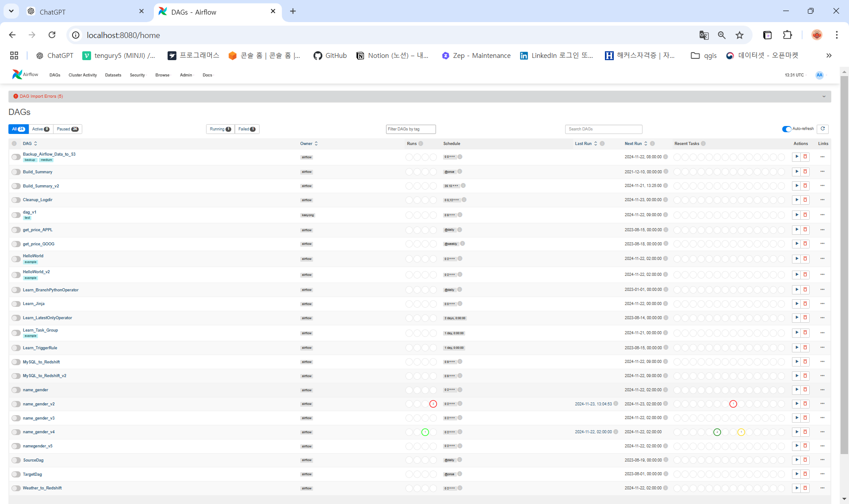Viewport: 849px width, 504px height.
Task: Click the green success run circle for name_gender_v4
Action: tap(425, 432)
